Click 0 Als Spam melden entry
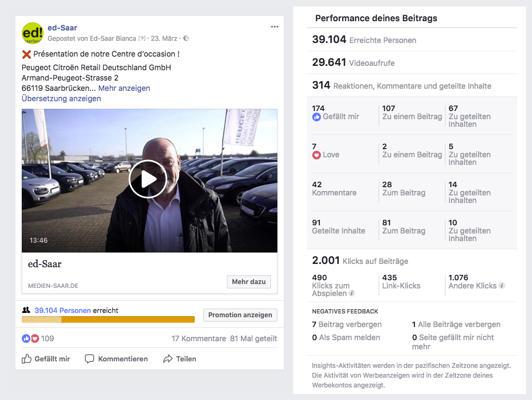This screenshot has width=532, height=400. (x=346, y=337)
